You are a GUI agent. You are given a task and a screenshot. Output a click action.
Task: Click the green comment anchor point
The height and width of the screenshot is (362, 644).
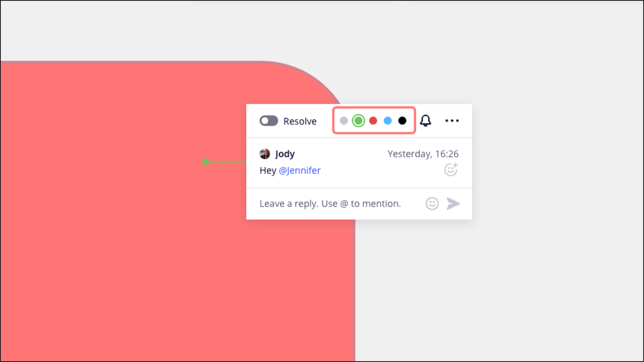[x=206, y=162]
